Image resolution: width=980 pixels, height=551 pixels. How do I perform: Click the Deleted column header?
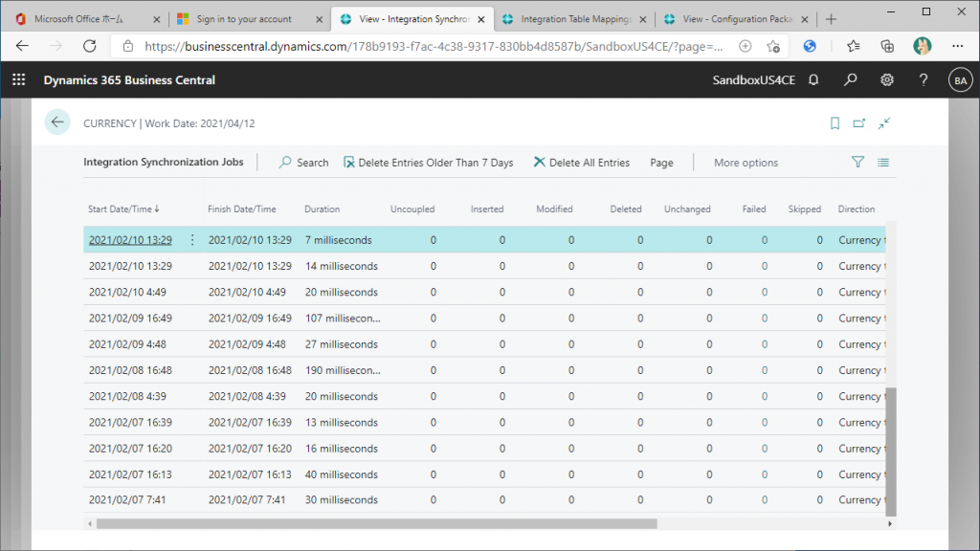[x=626, y=209]
